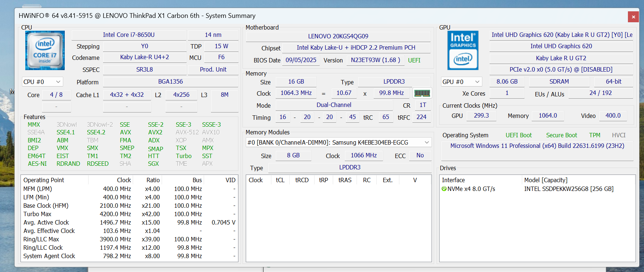
Task: Click the AVX2 feature label
Action: coord(155,133)
